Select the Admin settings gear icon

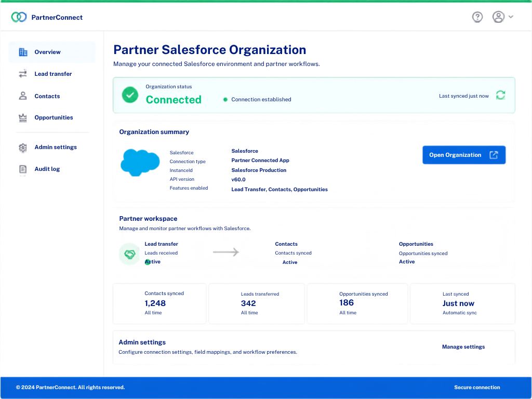[23, 148]
